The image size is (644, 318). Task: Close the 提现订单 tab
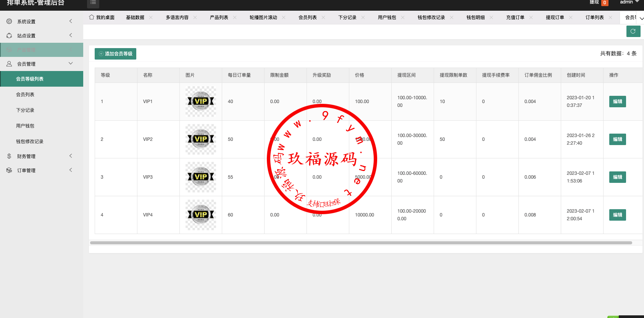[x=571, y=17]
